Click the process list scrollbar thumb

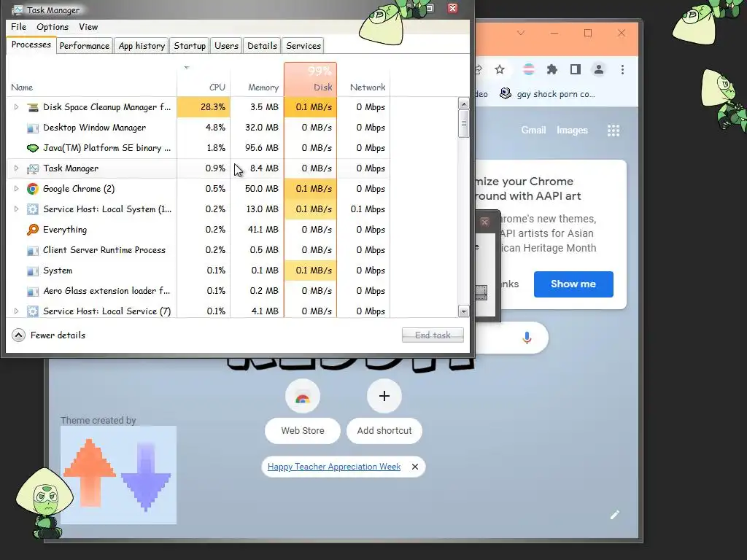coord(463,124)
